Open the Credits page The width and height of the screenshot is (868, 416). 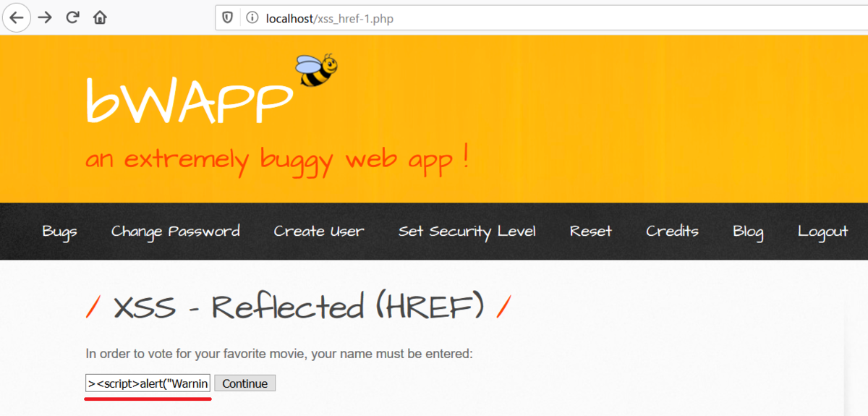click(x=673, y=232)
